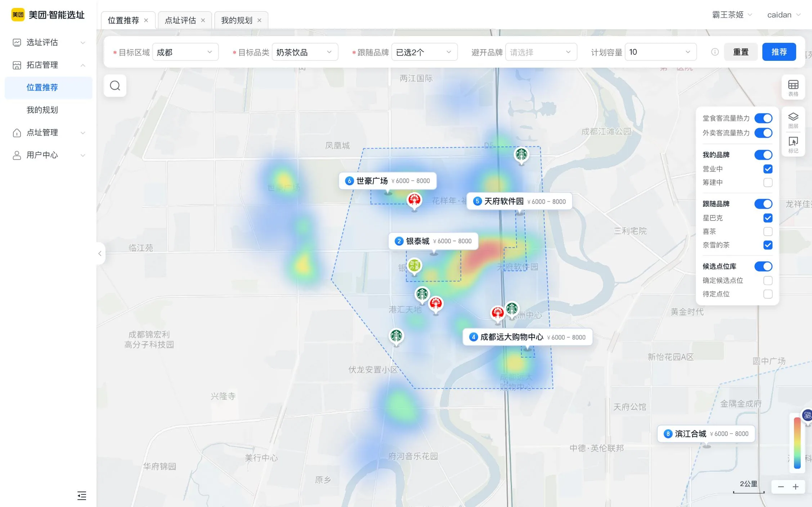The image size is (812, 507).
Task: Toggle 堂食客流量热力 heatmap switch
Action: tap(763, 118)
